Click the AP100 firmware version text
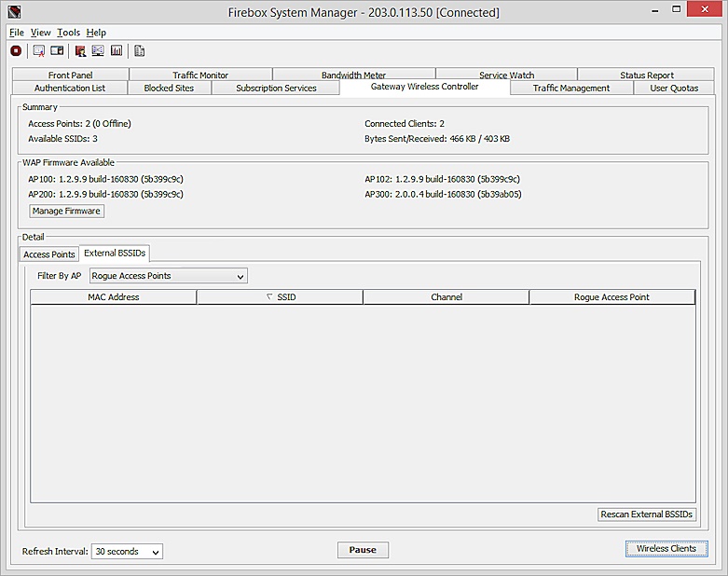 coord(106,179)
